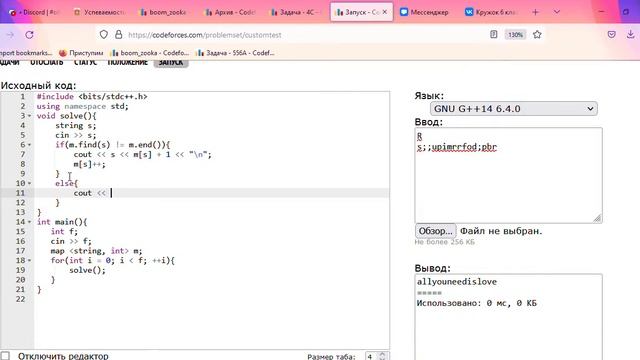Toggle the Отключить редактор checkbox
640x360 pixels.
coord(5,356)
